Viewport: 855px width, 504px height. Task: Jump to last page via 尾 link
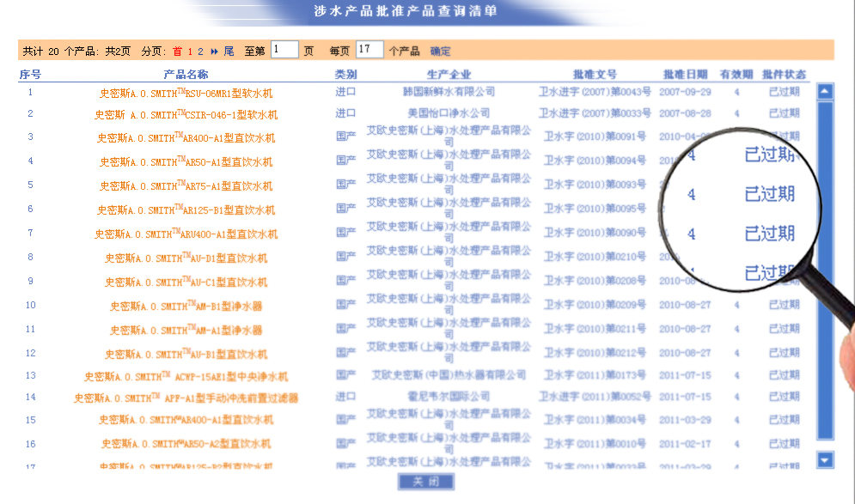pos(229,52)
